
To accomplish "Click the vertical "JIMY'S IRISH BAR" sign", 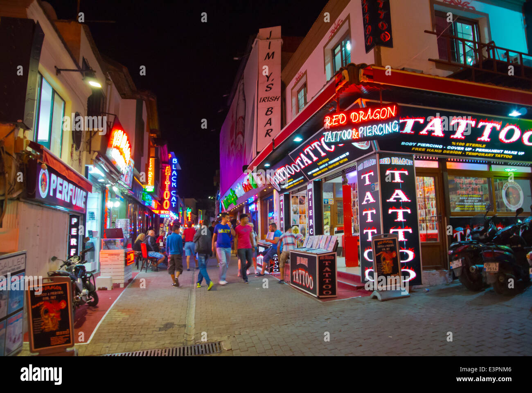I will coord(269,89).
